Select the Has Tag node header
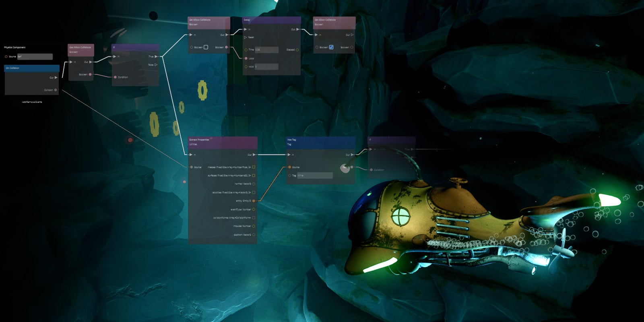Viewport: 644px width, 322px height. (320, 141)
